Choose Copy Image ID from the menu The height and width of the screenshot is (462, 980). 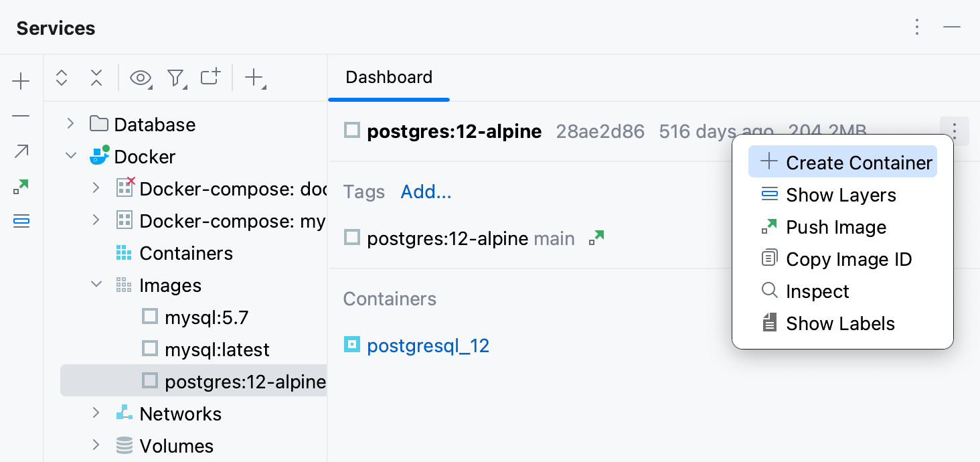point(849,259)
